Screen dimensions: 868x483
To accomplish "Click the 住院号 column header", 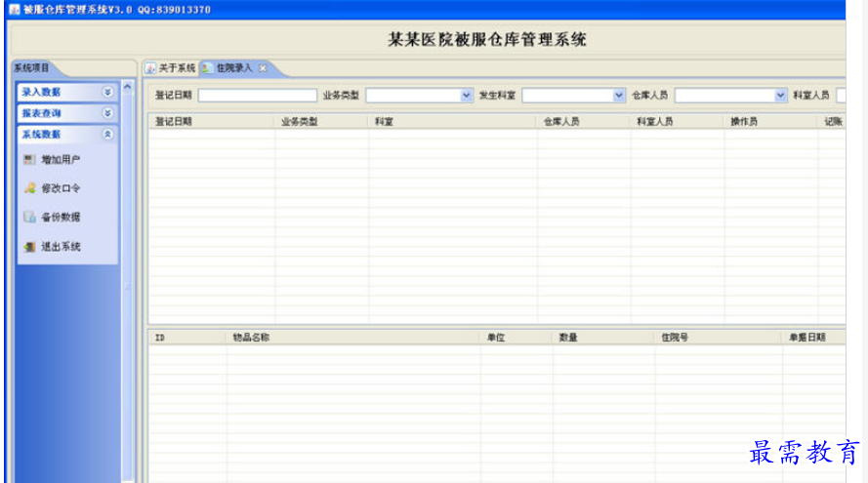I will coord(719,338).
